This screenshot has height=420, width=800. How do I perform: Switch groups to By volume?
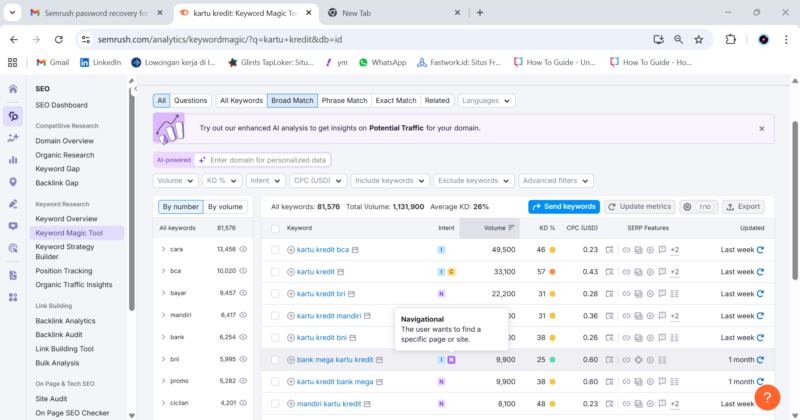click(x=225, y=207)
